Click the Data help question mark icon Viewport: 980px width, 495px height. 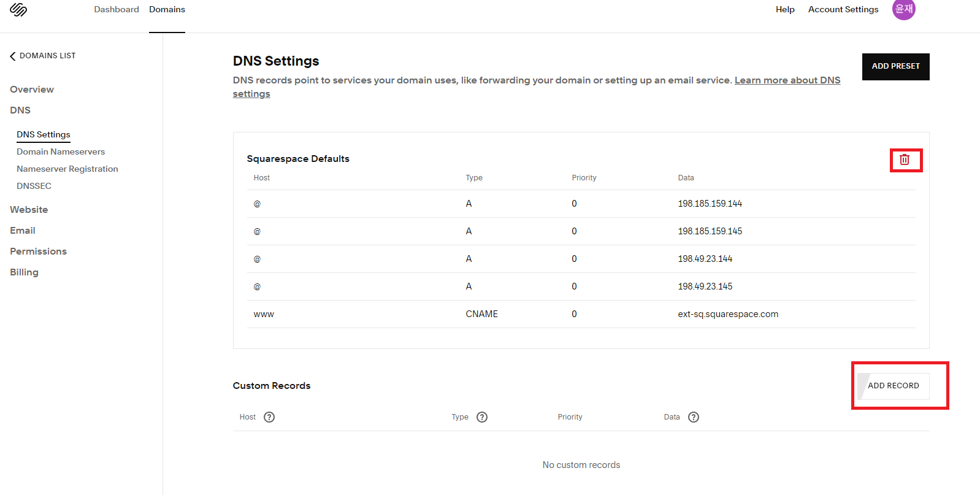click(x=694, y=417)
